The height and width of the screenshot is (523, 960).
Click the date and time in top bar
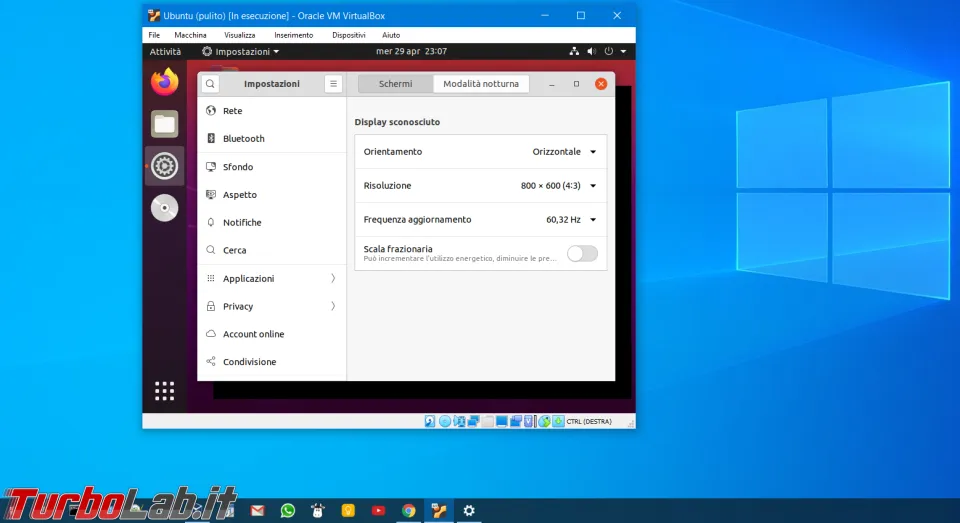(x=411, y=51)
